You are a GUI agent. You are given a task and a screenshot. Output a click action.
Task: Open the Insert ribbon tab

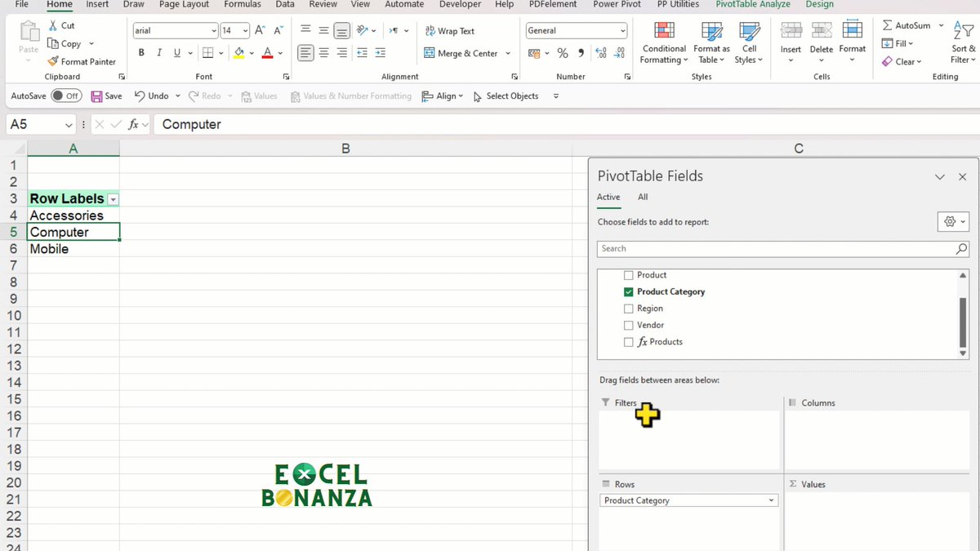pos(97,4)
